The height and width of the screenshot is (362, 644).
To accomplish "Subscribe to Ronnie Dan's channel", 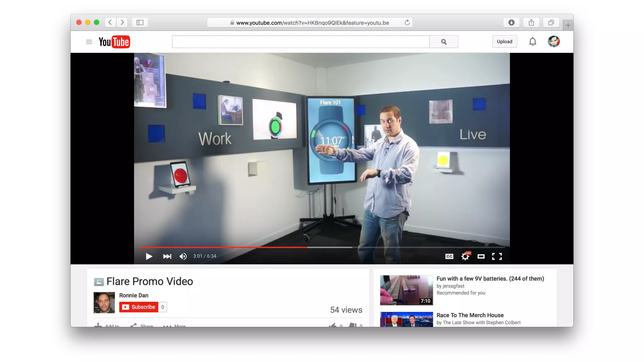I will pyautogui.click(x=139, y=307).
